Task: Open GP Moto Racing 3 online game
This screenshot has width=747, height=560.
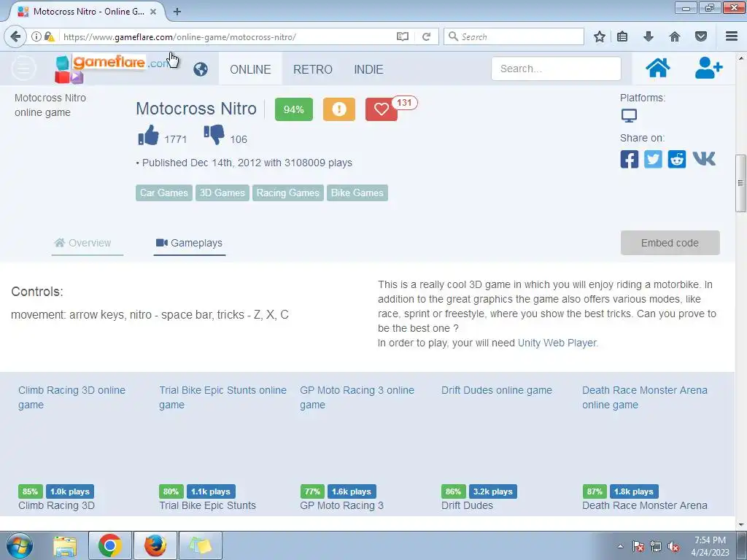Action: [x=357, y=397]
